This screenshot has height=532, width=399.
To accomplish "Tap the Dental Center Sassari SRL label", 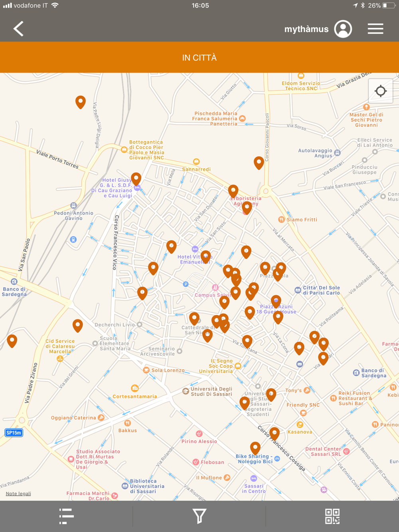I will (323, 451).
